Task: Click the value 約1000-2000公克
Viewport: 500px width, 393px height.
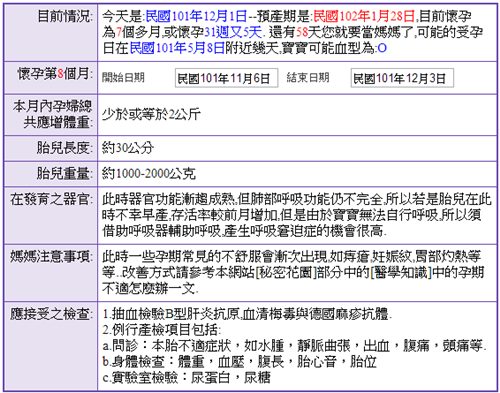Action: click(149, 173)
